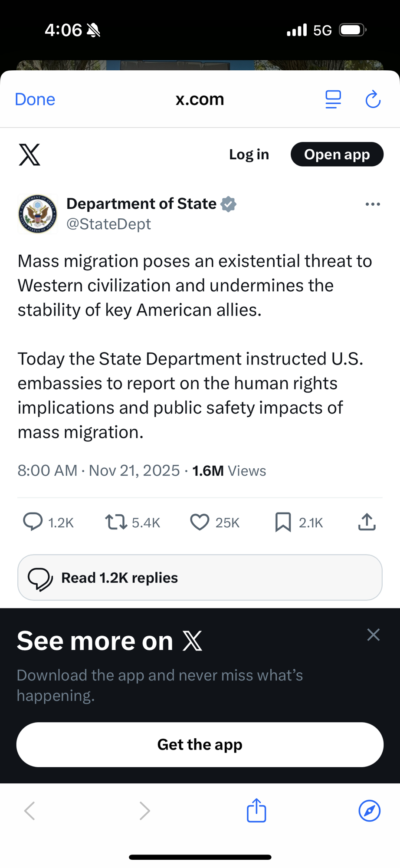Tap the Get the app button
Screen dimensions: 400x868
[x=200, y=745]
